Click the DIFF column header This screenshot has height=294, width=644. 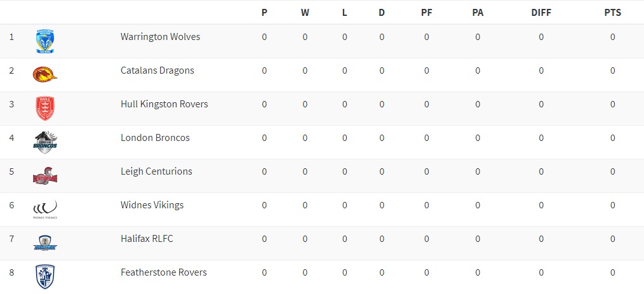coord(541,12)
